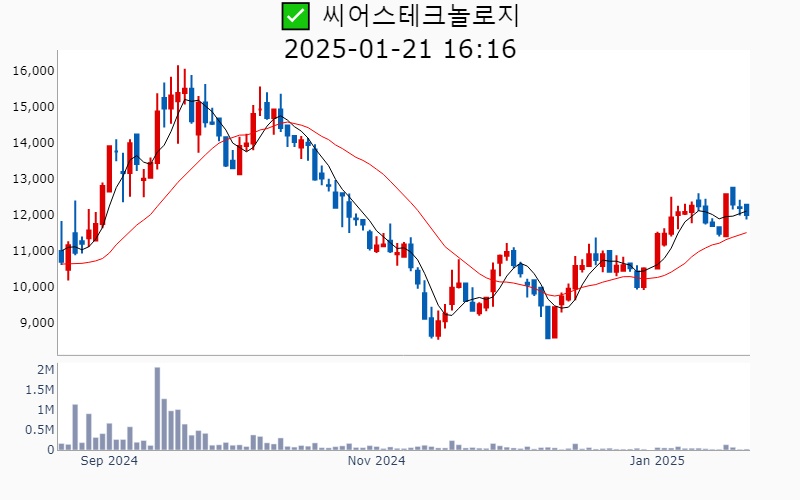Screen dimensions: 800x500
Task: Click the 0 volume axis label
Action: point(51,450)
